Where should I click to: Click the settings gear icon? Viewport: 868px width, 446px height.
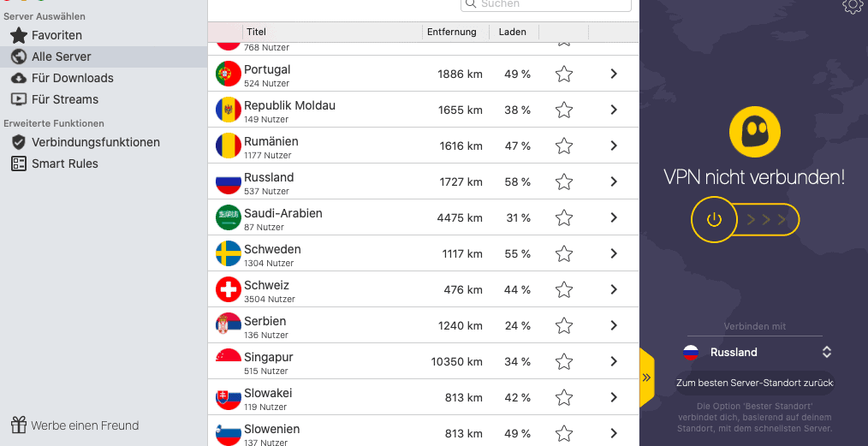(852, 6)
